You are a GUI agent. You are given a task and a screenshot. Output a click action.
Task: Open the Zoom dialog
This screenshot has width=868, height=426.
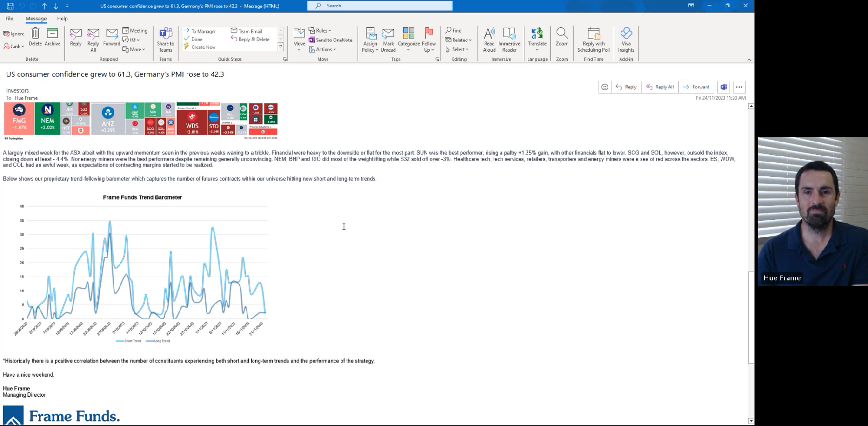click(x=562, y=37)
